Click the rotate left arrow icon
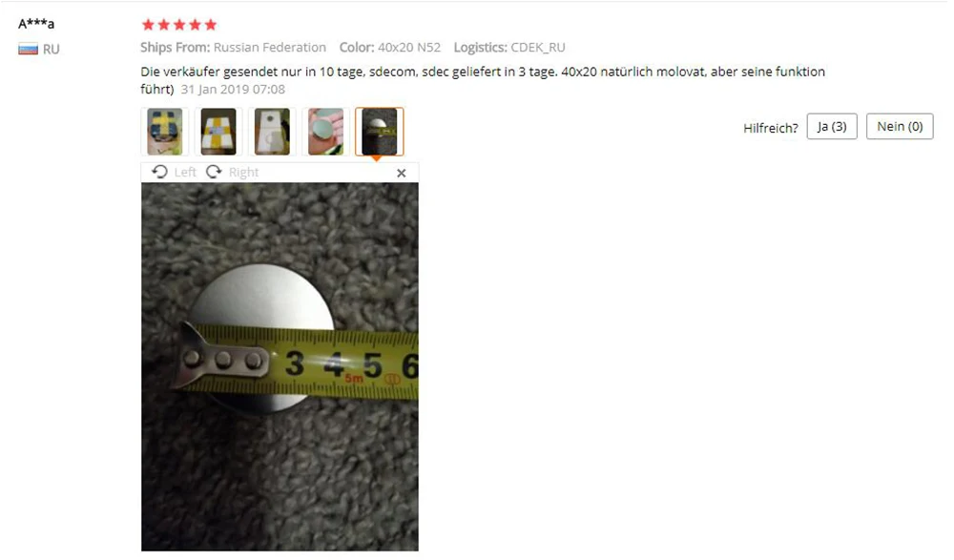Image resolution: width=954 pixels, height=560 pixels. (159, 172)
